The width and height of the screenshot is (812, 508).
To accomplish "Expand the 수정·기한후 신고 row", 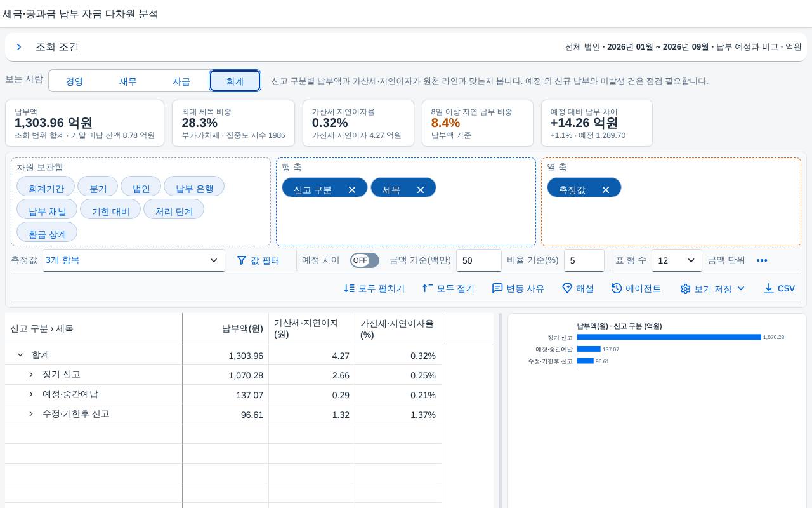I will pyautogui.click(x=31, y=414).
